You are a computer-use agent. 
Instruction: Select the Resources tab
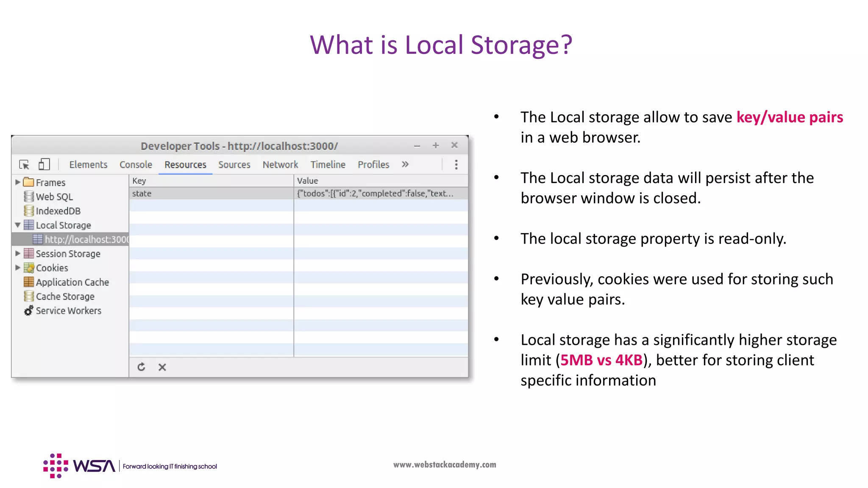pos(185,164)
